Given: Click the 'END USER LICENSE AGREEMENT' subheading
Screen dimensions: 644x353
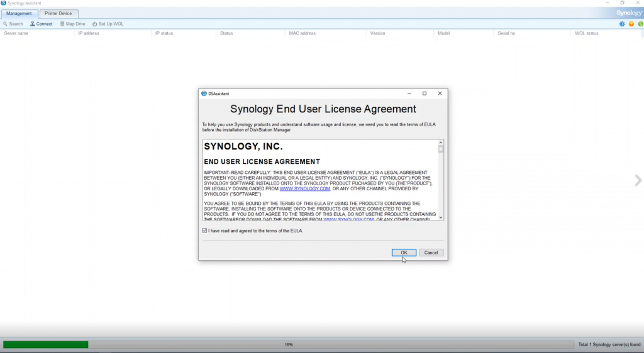Looking at the screenshot, I should pos(262,162).
